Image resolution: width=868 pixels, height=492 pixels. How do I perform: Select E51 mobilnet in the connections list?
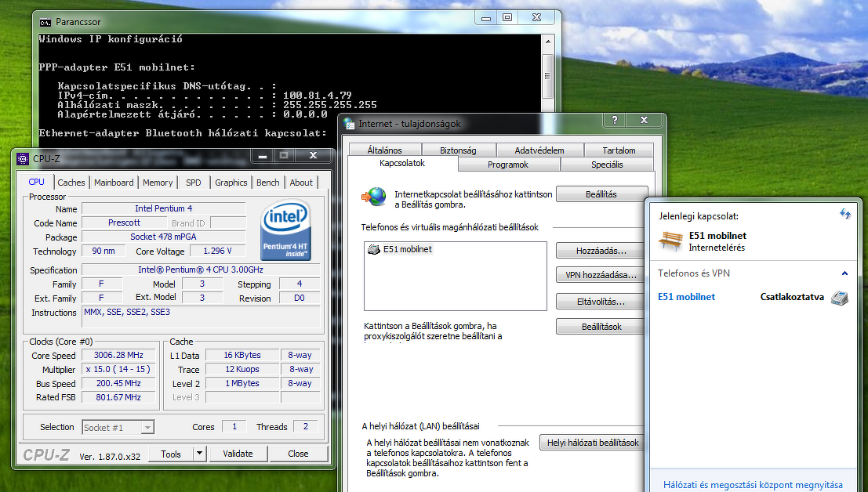click(x=408, y=249)
